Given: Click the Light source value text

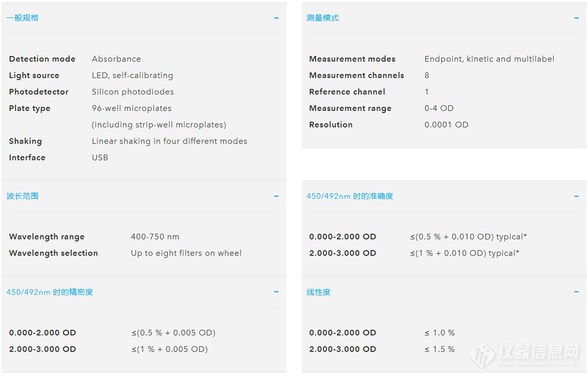Looking at the screenshot, I should pyautogui.click(x=132, y=76).
